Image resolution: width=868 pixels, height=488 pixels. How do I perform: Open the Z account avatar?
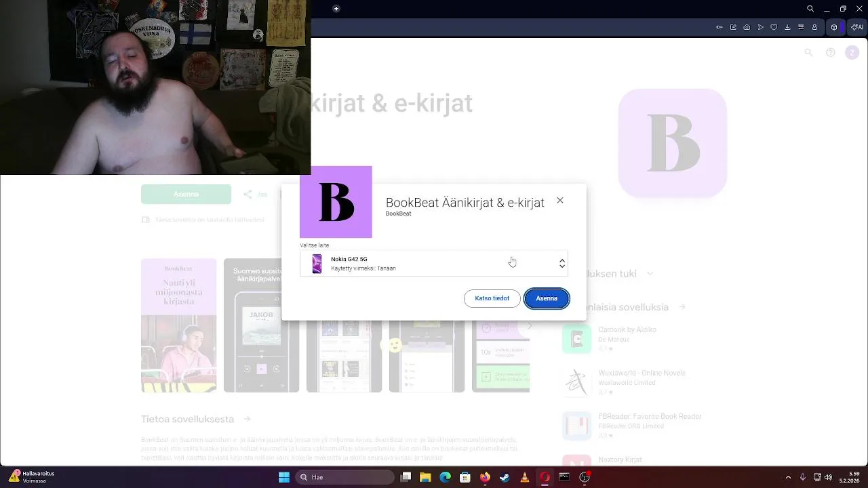tap(852, 52)
